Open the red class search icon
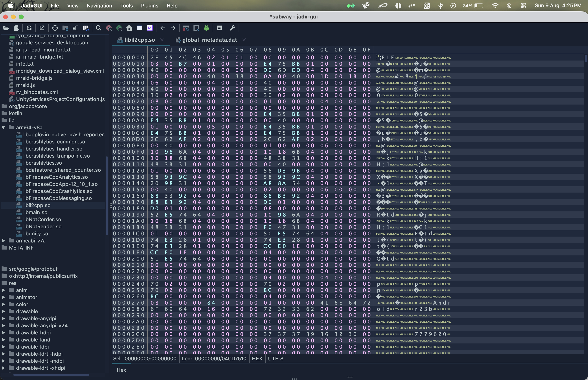 point(109,28)
